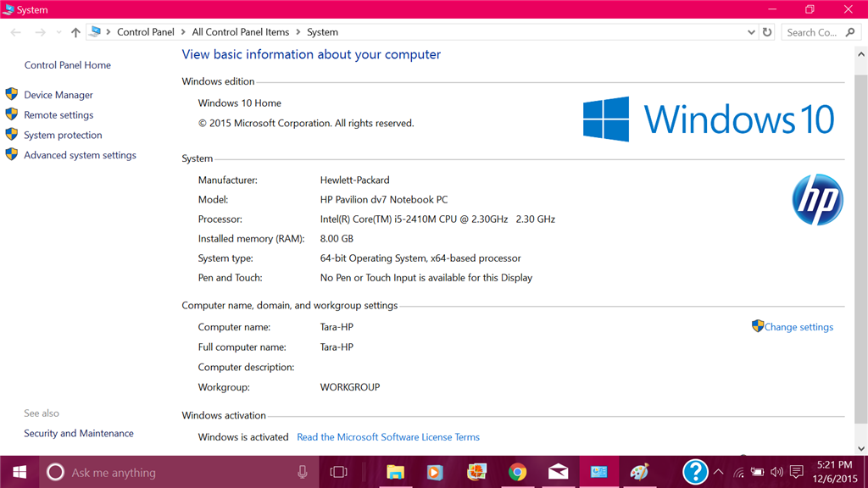Viewport: 868px width, 488px height.
Task: Check the battery tray icon
Action: pos(757,472)
